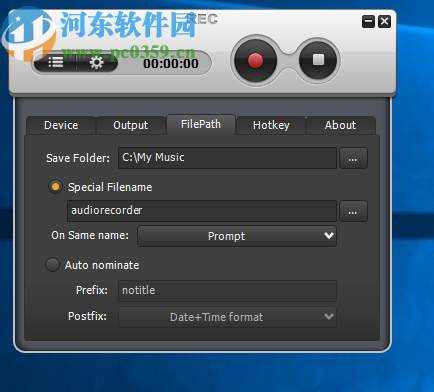The height and width of the screenshot is (392, 434).
Task: Enable the Auto nominate radio option
Action: point(52,265)
